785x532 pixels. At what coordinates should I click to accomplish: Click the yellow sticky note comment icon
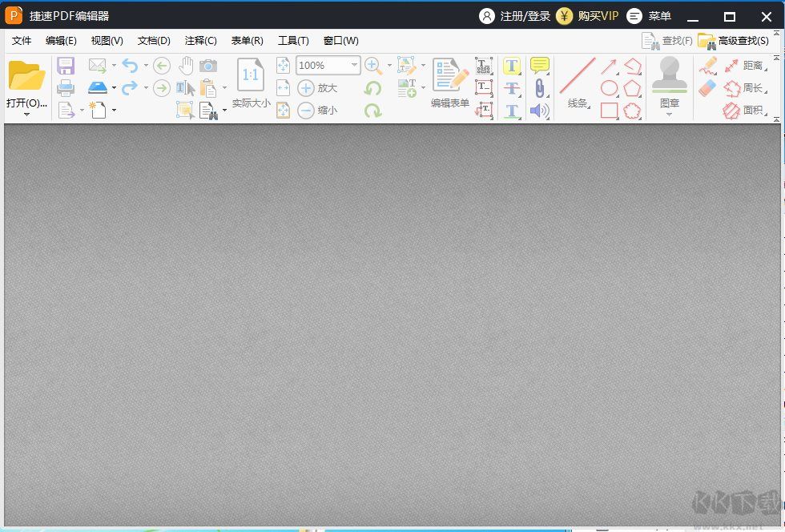point(538,65)
